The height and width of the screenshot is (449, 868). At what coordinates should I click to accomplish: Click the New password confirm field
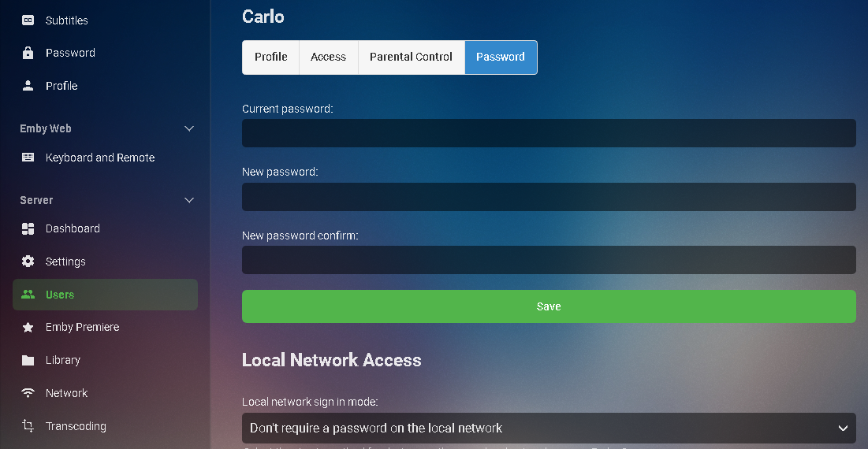549,260
